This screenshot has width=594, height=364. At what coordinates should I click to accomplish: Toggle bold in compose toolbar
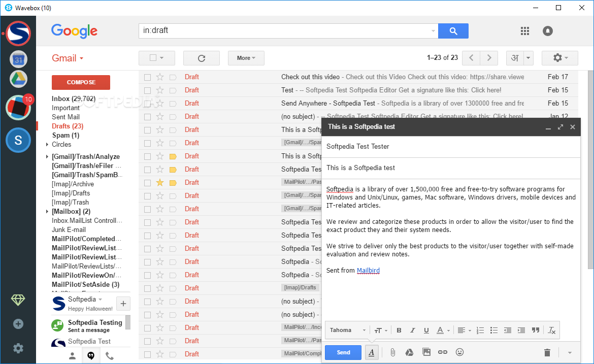point(399,330)
